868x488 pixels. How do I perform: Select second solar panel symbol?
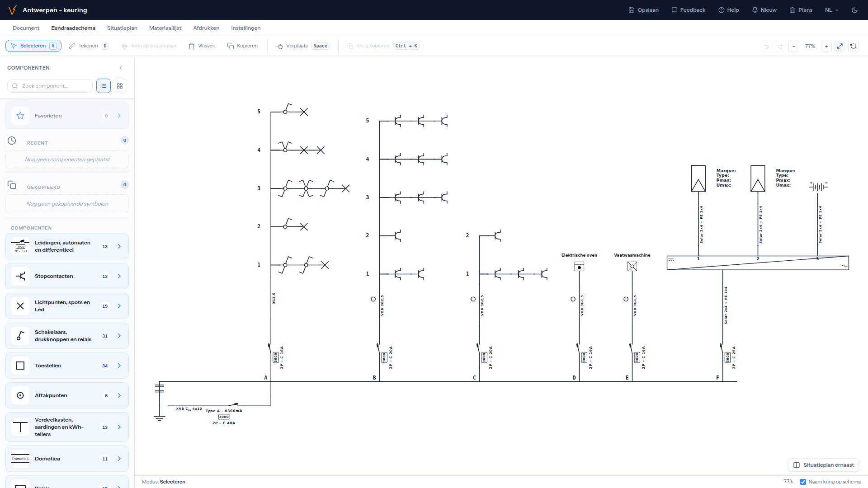[x=758, y=178]
